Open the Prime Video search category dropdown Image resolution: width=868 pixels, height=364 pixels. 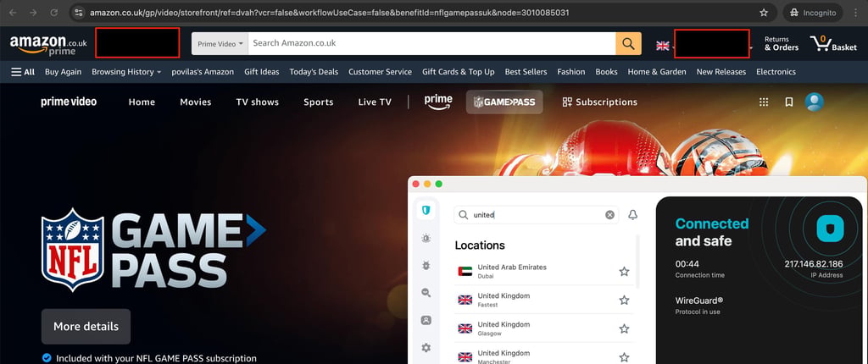[220, 44]
